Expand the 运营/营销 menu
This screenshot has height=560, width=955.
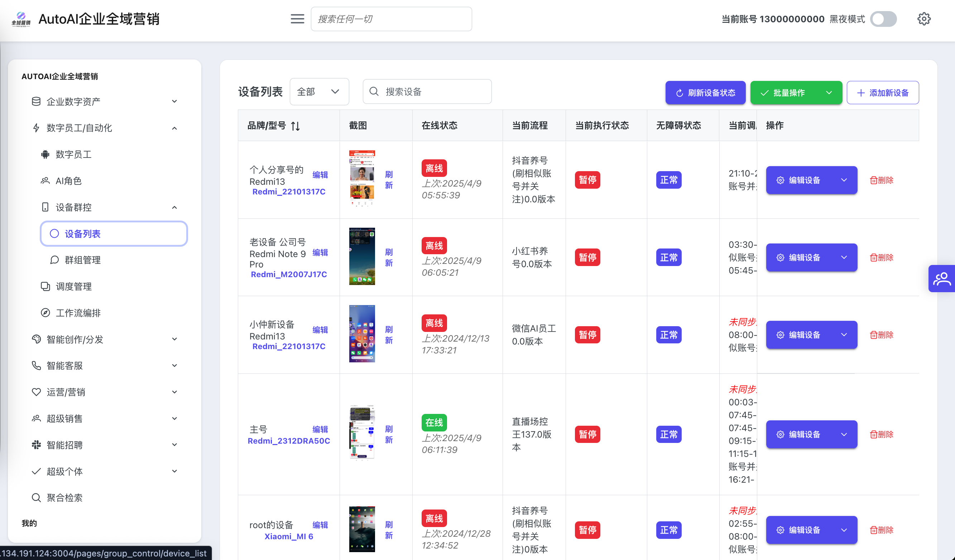coord(105,392)
